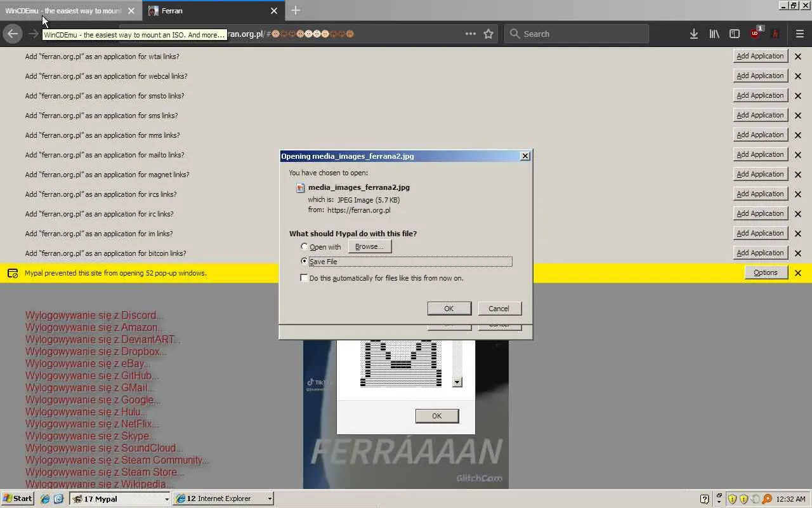Open the Downloads arrow panel
The height and width of the screenshot is (508, 812).
point(694,34)
